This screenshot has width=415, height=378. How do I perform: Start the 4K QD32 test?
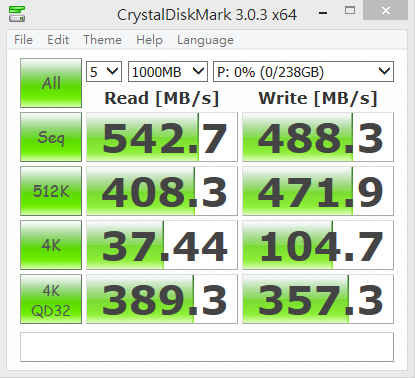click(x=51, y=299)
